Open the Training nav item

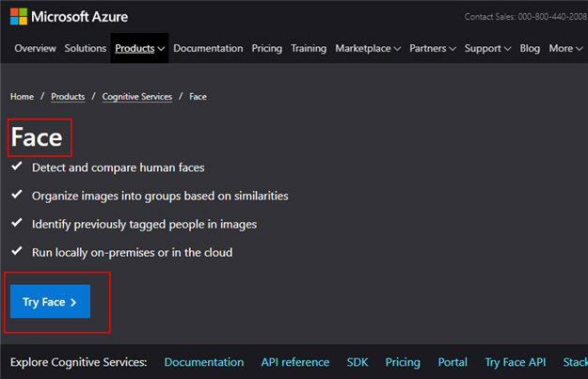(x=309, y=48)
